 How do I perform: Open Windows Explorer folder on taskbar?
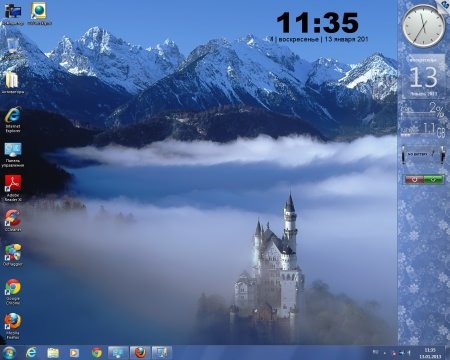53,352
